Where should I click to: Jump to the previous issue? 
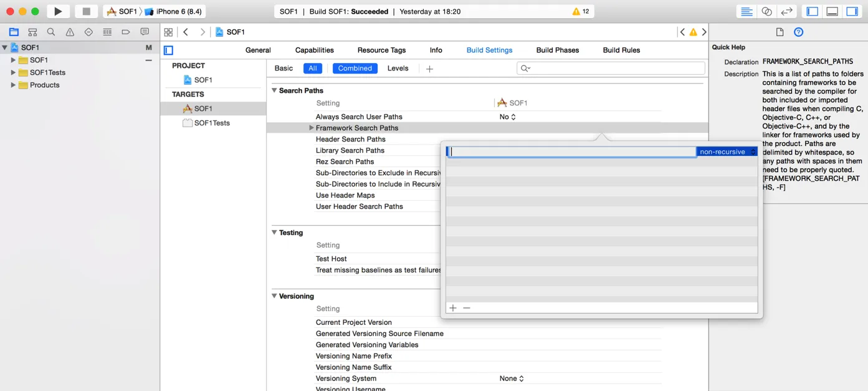coord(682,32)
